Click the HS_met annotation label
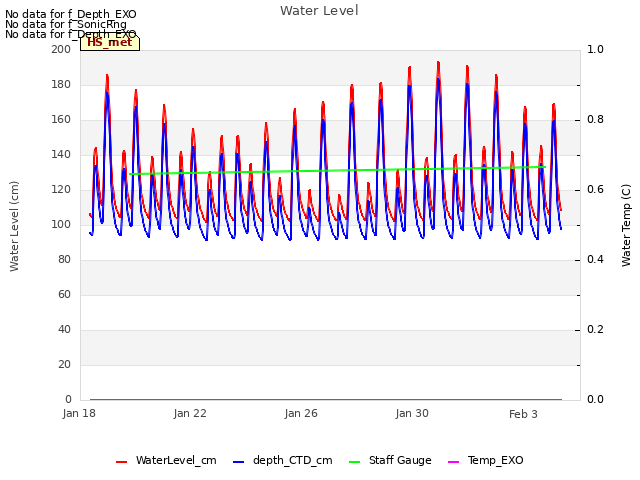The height and width of the screenshot is (480, 640). (110, 42)
